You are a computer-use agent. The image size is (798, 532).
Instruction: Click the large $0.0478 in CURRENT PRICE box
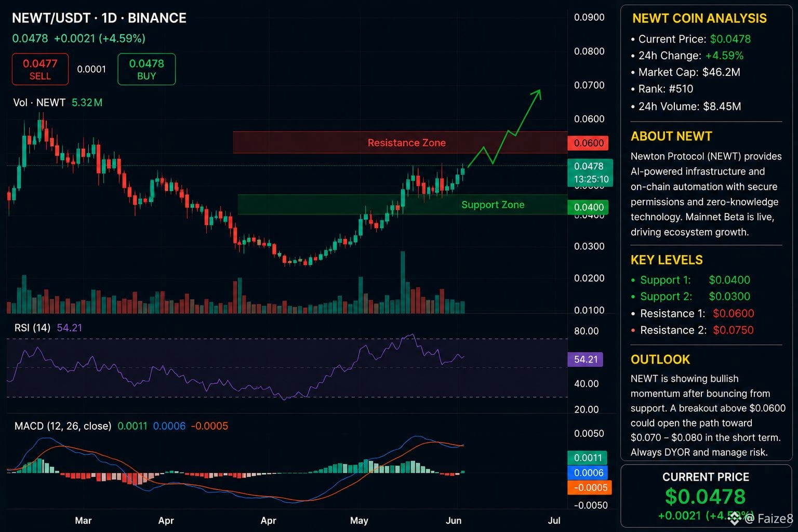pyautogui.click(x=706, y=497)
